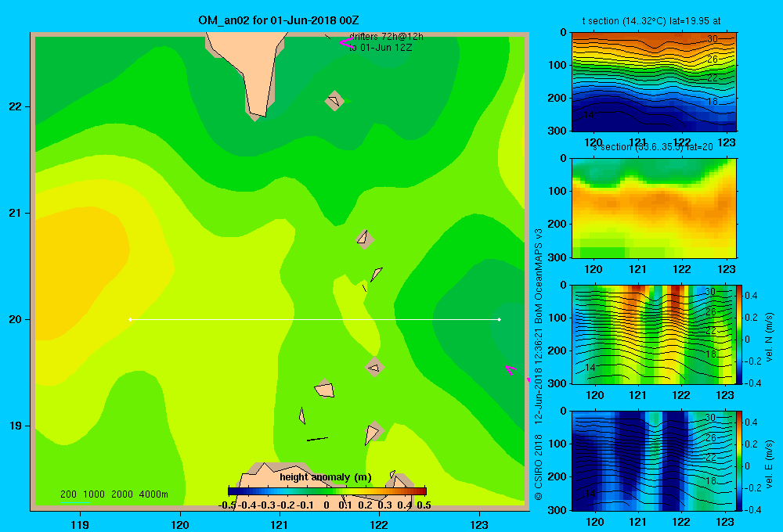The image size is (783, 532).
Task: Click the '14' isotherm label in the t section plot
Action: pos(589,115)
